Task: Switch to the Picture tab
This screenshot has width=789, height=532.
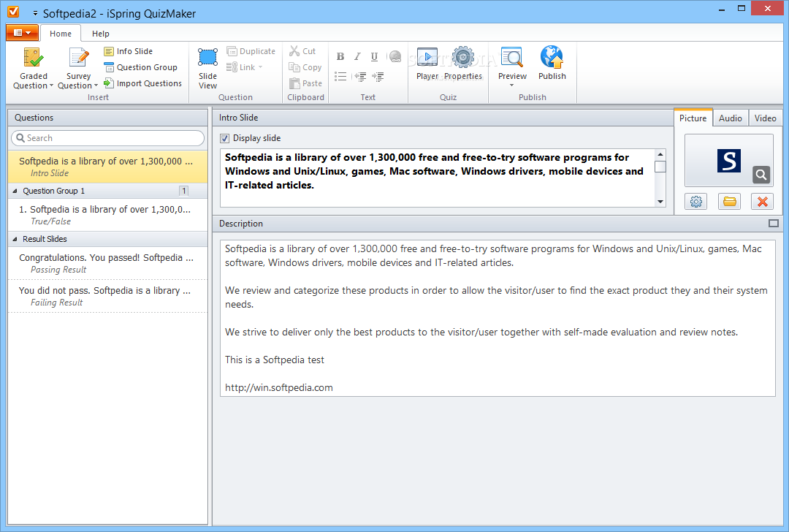Action: pyautogui.click(x=693, y=118)
